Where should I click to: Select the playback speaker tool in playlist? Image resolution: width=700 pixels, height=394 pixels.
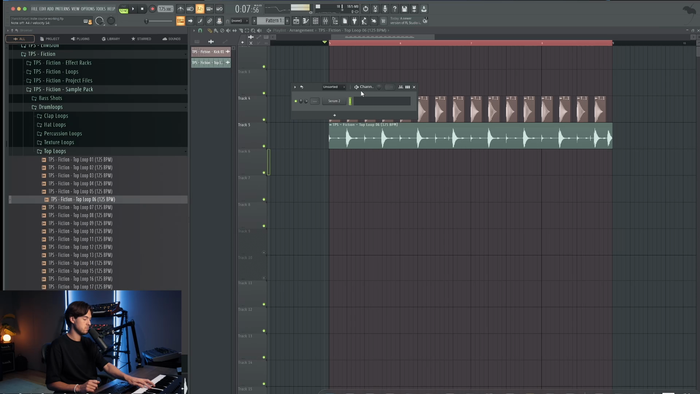pyautogui.click(x=259, y=30)
